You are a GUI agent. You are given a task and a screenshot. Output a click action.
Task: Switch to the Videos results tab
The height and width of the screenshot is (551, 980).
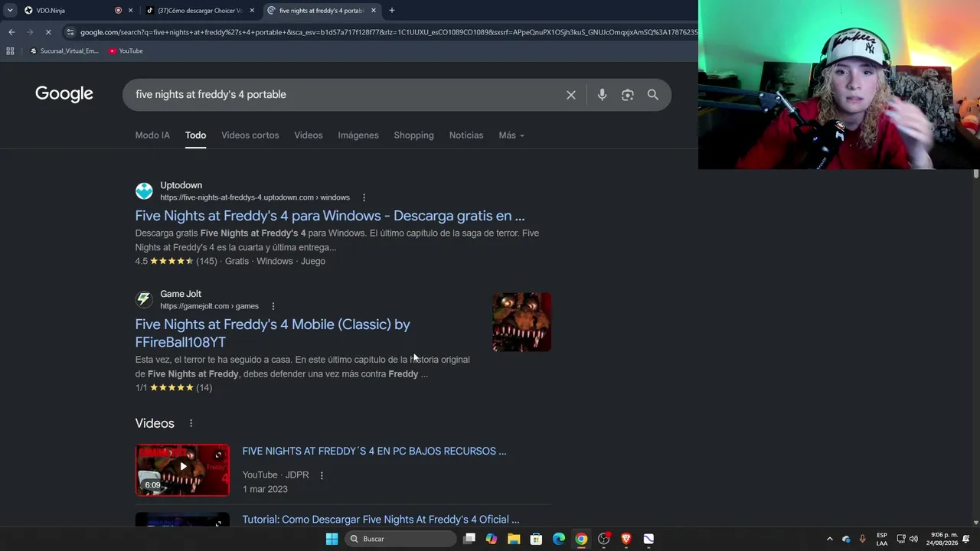pos(309,135)
